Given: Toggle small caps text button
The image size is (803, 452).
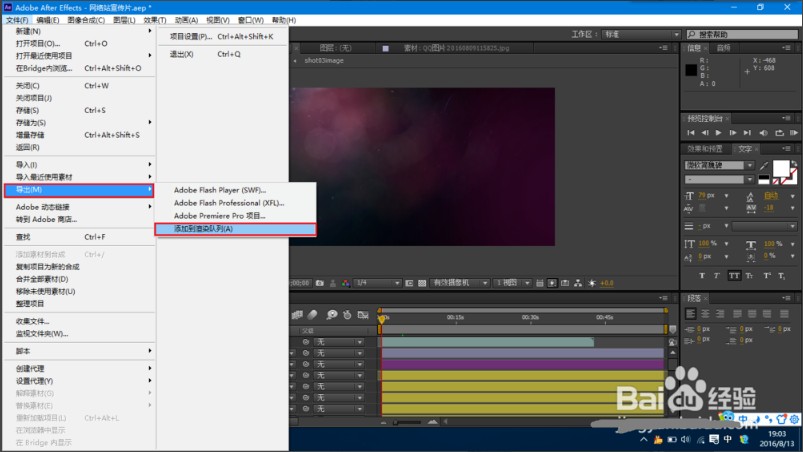Looking at the screenshot, I should pos(749,275).
